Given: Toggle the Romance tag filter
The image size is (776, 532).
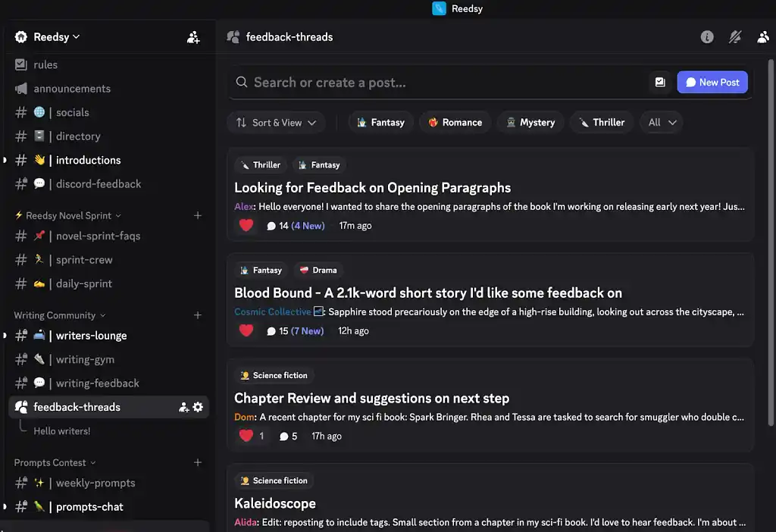Looking at the screenshot, I should (x=455, y=122).
